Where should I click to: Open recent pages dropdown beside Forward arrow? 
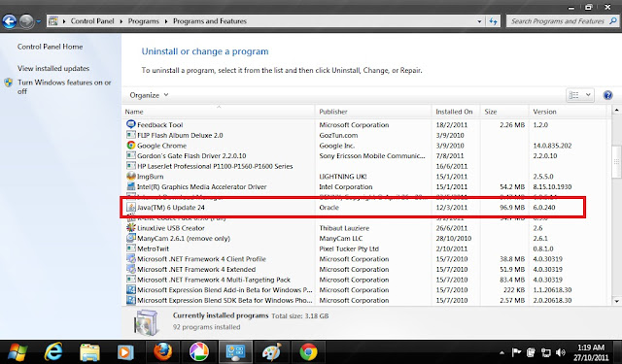tap(39, 21)
